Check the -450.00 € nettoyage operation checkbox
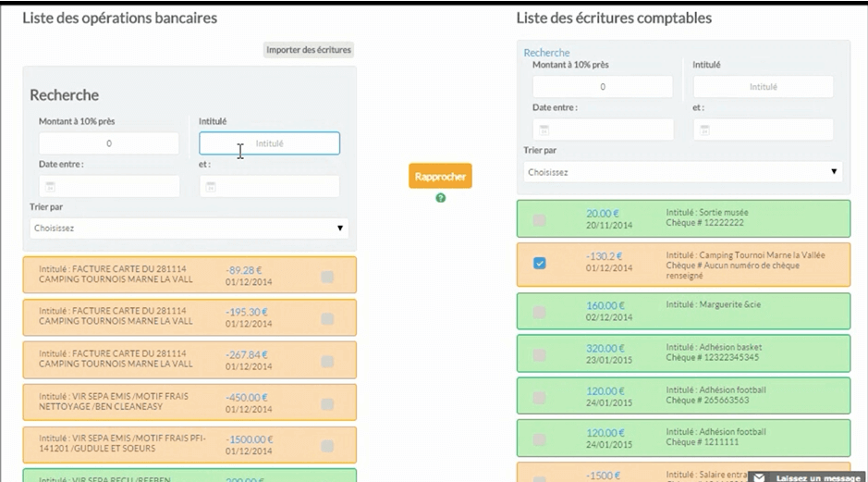The height and width of the screenshot is (482, 868). pos(327,404)
